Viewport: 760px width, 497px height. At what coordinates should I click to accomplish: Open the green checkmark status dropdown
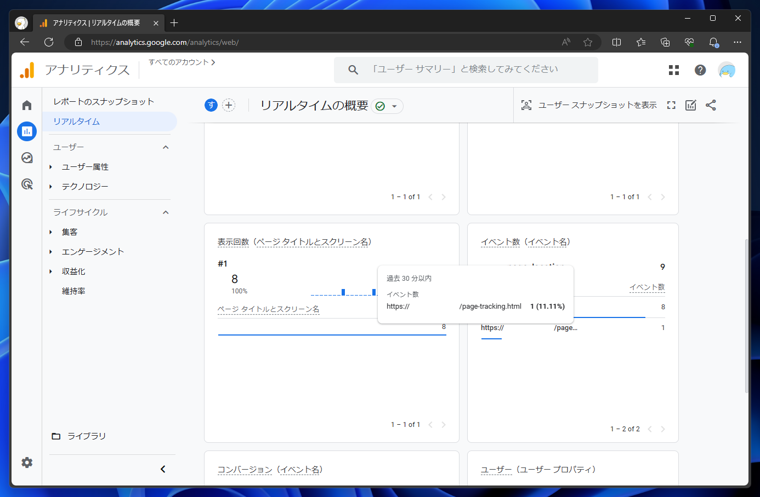387,106
